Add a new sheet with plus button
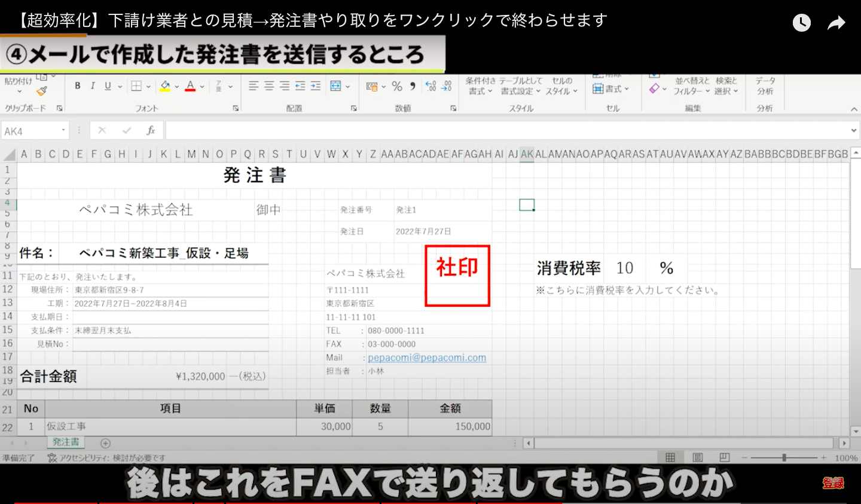Screen dimensions: 861x504 (105, 443)
